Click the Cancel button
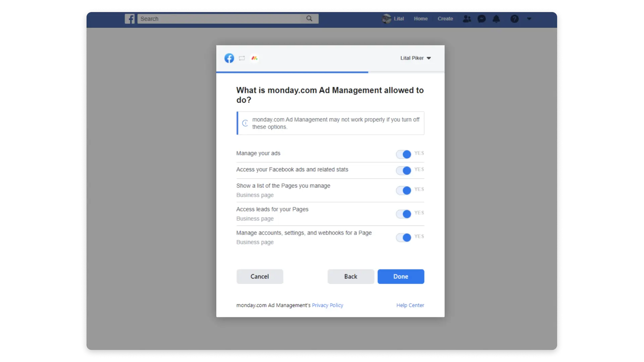The image size is (644, 362). click(x=260, y=277)
